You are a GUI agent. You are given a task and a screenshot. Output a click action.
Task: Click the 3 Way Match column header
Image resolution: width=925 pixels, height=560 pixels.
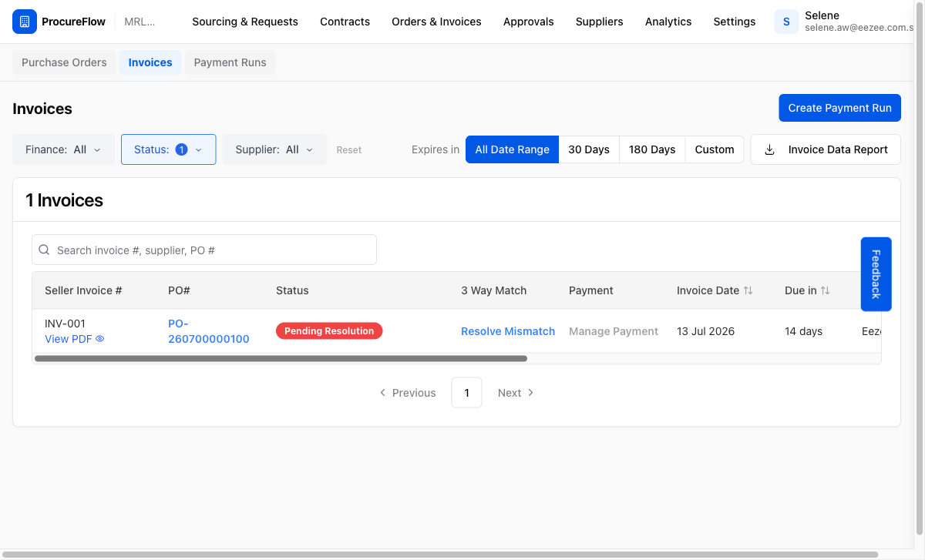coord(494,290)
